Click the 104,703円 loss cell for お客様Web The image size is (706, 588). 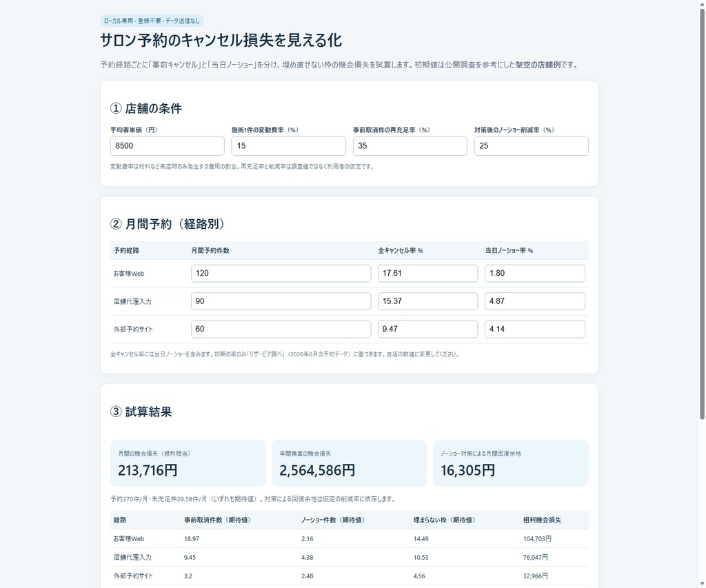pos(537,538)
